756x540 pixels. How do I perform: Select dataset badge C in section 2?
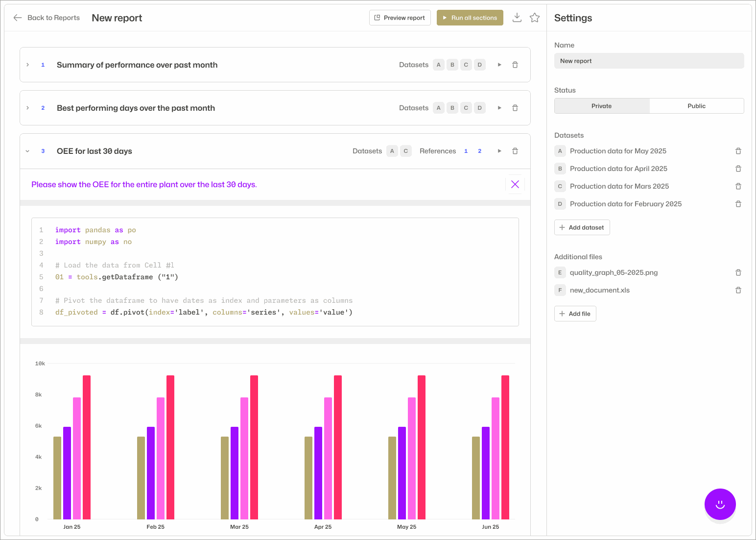(466, 108)
